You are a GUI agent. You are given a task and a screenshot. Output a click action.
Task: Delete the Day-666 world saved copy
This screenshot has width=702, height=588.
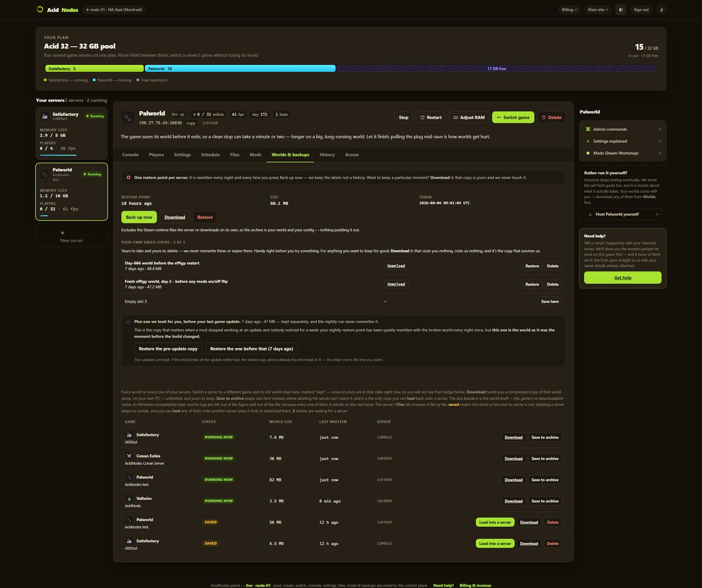(553, 266)
